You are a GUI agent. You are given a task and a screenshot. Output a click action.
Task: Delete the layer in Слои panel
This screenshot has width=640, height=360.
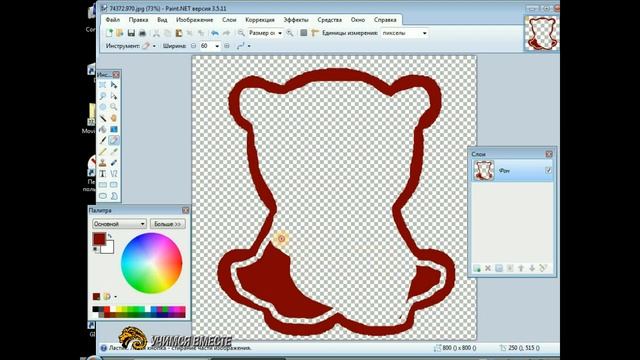point(487,268)
